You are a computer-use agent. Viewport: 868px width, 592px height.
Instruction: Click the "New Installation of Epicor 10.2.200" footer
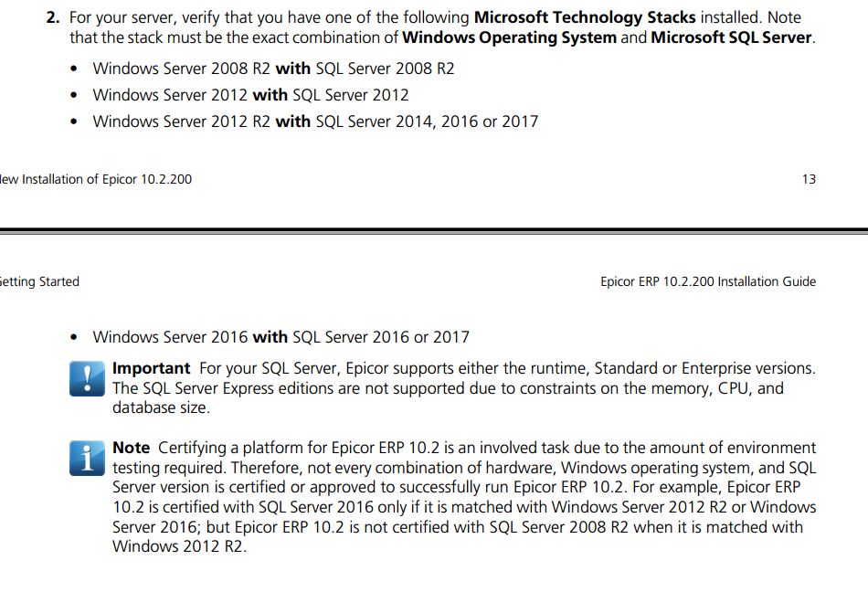point(96,179)
